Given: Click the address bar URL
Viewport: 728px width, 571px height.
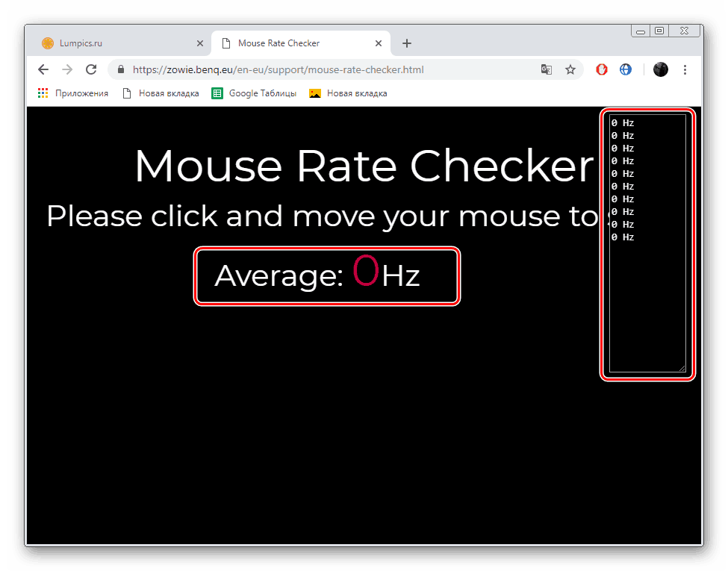Looking at the screenshot, I should point(278,69).
